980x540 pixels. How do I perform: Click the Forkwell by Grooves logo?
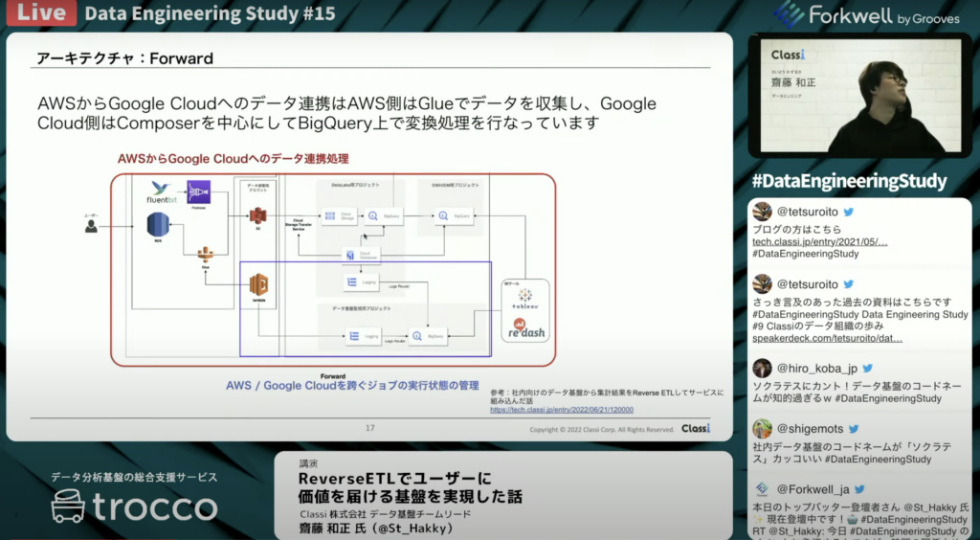pos(859,14)
